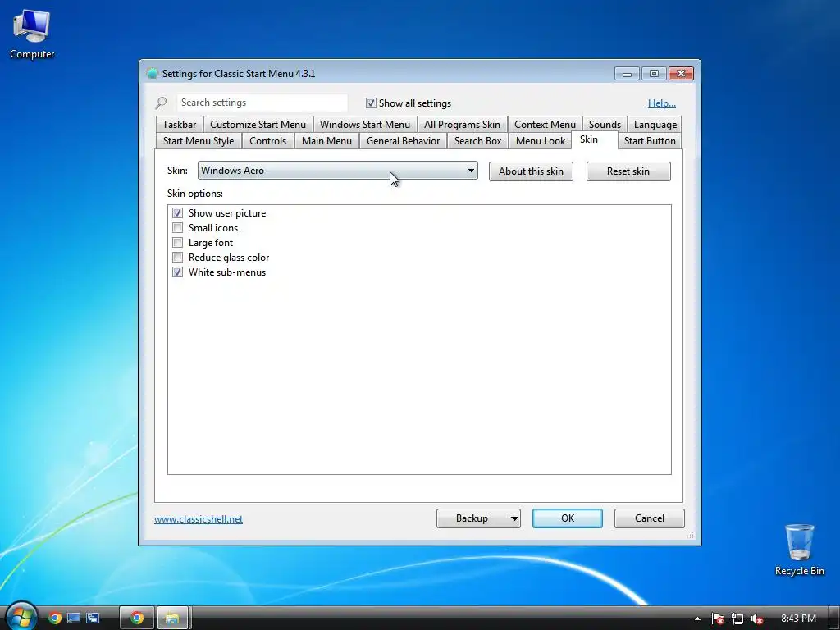Click the muted volume tray icon
The image size is (840, 630).
coord(757,619)
